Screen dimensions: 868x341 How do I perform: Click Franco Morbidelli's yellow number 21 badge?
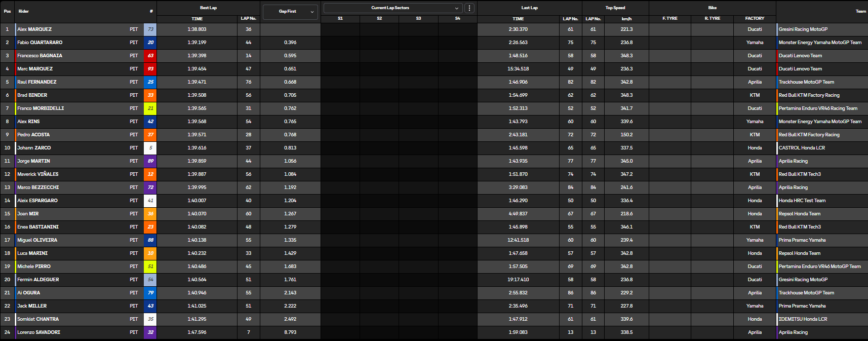[x=150, y=108]
